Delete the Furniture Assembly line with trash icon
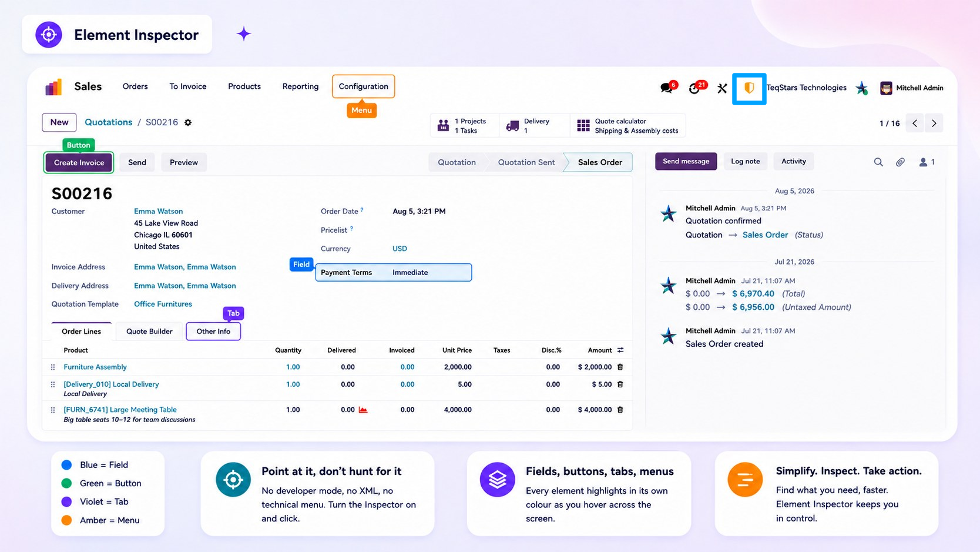980x552 pixels. (x=620, y=367)
